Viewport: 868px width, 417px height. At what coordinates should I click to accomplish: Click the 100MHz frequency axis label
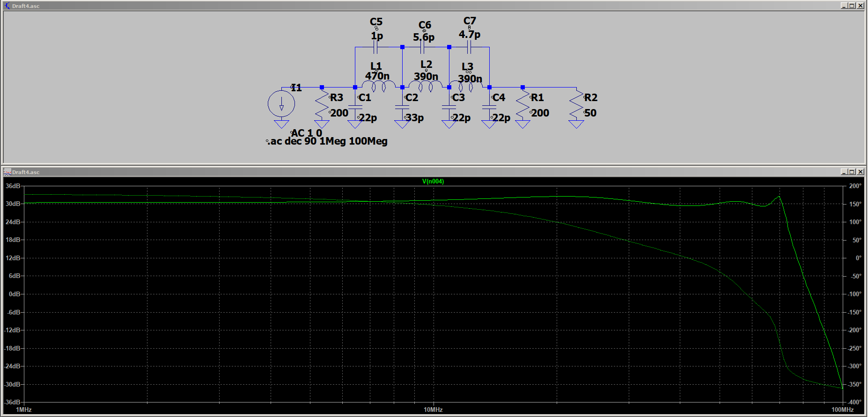click(x=842, y=410)
